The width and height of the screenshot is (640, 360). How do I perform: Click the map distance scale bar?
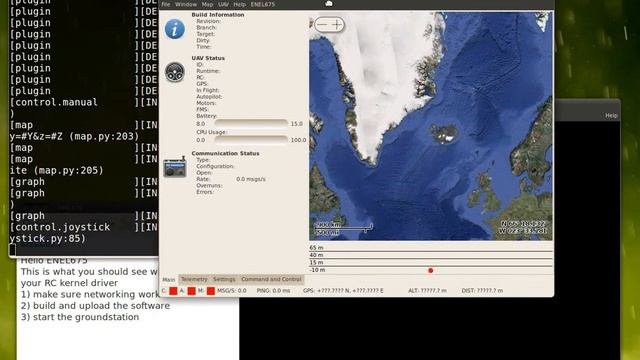point(343,229)
